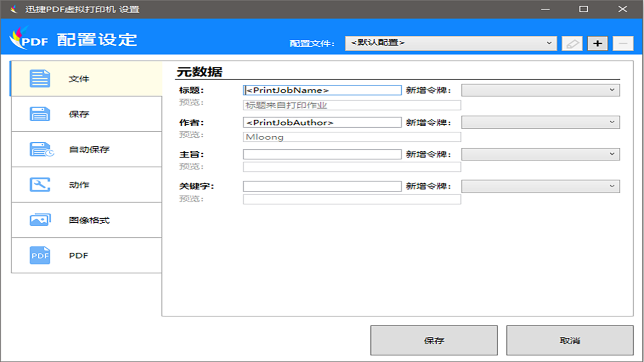Click inside the 标题 title field
This screenshot has width=644, height=362.
320,90
